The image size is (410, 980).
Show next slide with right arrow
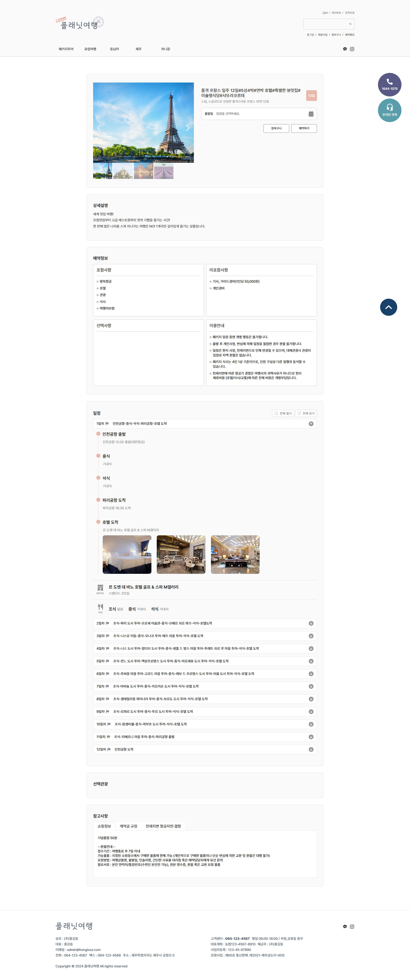coord(187,128)
